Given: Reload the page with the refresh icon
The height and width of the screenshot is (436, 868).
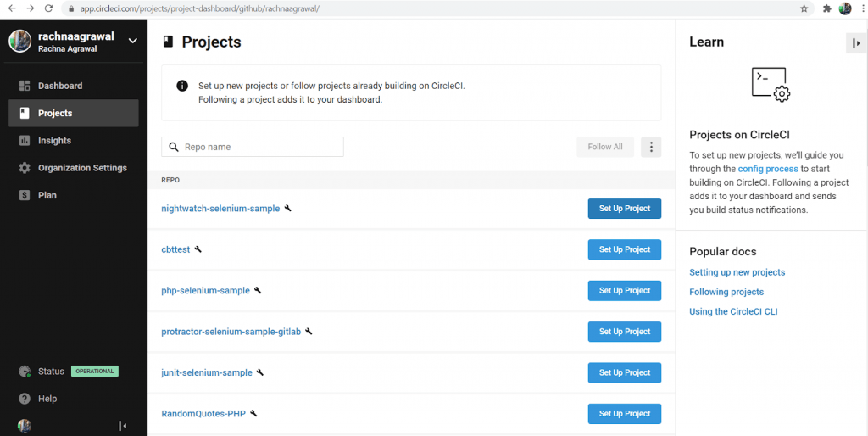Looking at the screenshot, I should [48, 8].
